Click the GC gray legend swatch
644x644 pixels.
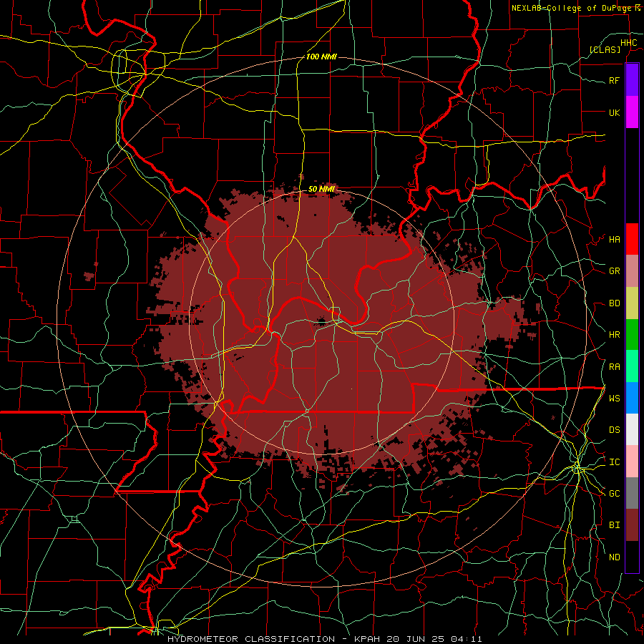(632, 493)
